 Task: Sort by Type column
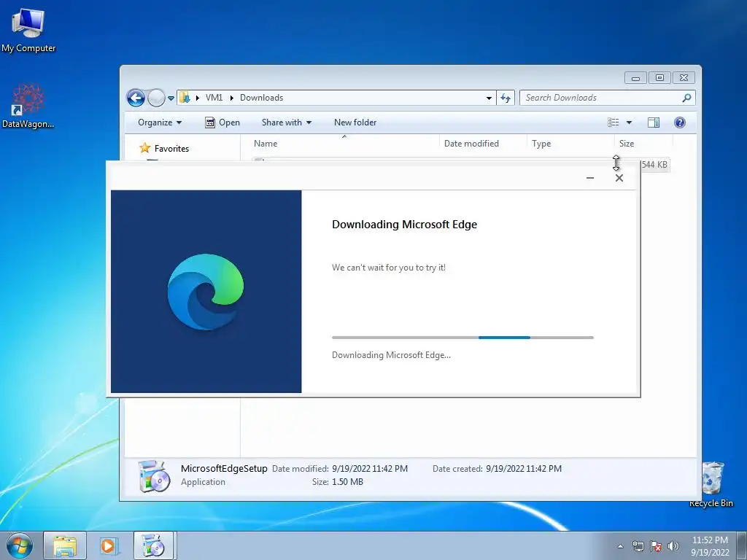coord(570,144)
